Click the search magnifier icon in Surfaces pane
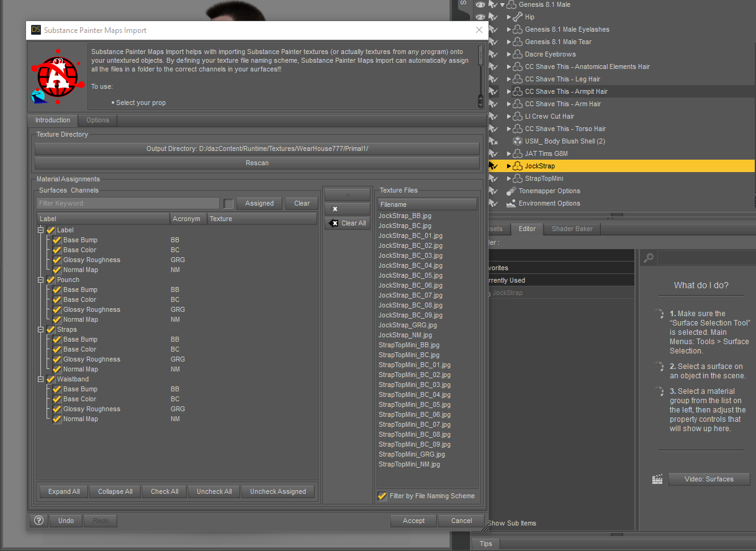 [x=648, y=258]
